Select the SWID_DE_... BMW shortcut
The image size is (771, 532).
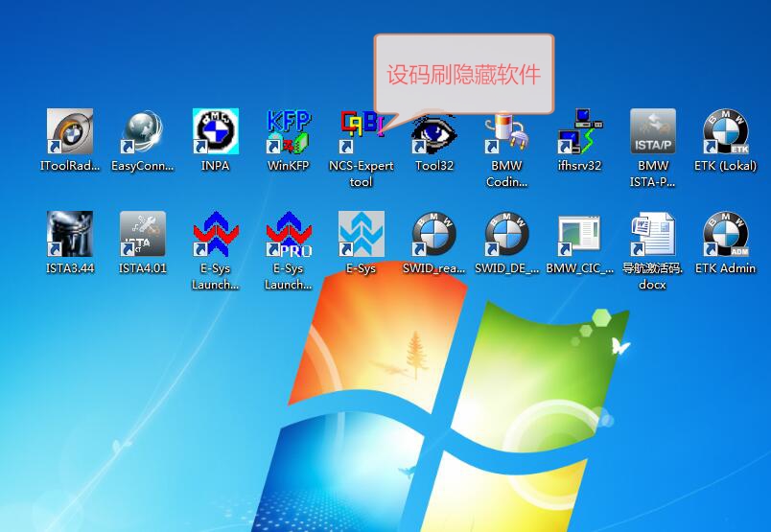(x=506, y=235)
